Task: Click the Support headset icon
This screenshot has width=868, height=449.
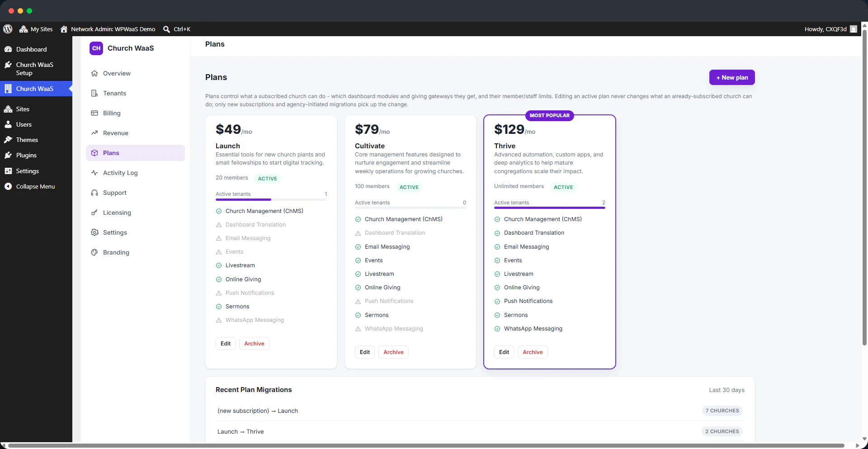Action: click(x=94, y=193)
